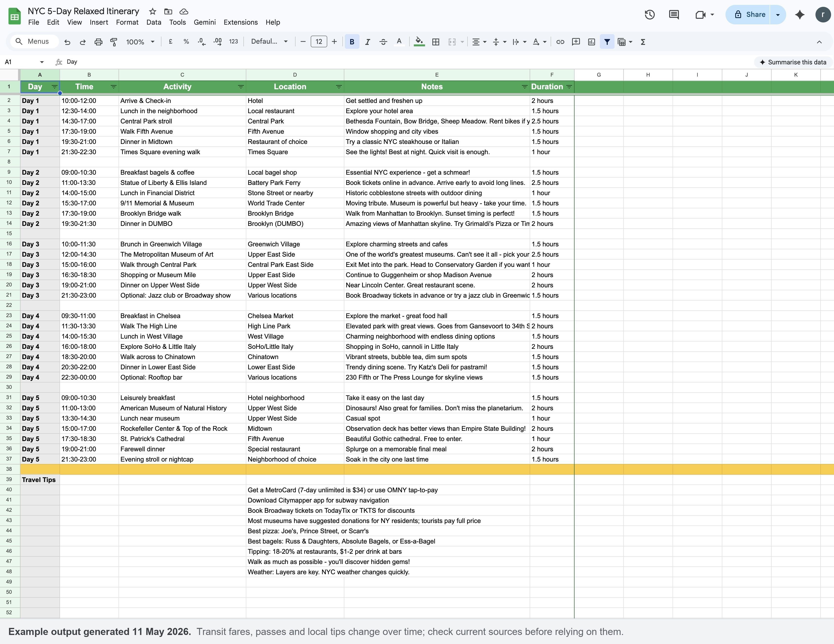Open the fill color picker

[x=419, y=42]
